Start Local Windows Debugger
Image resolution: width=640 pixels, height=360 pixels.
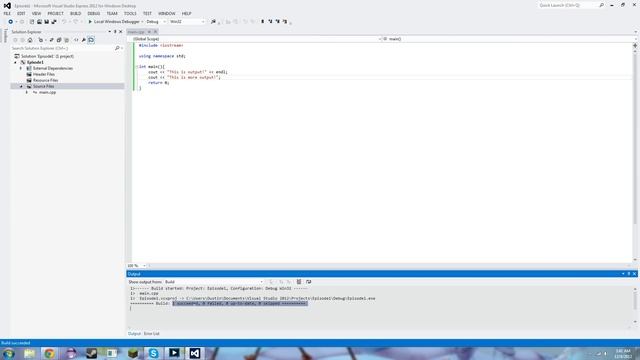114,22
